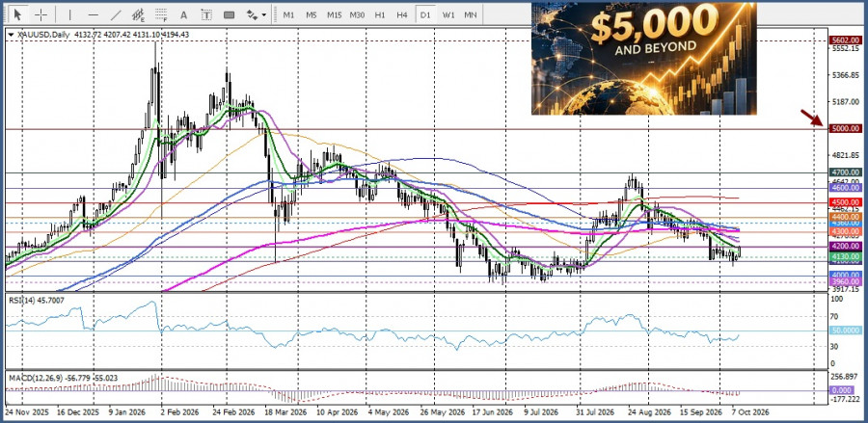
Task: Click the 17 Jun 2026 date label
Action: tap(492, 412)
